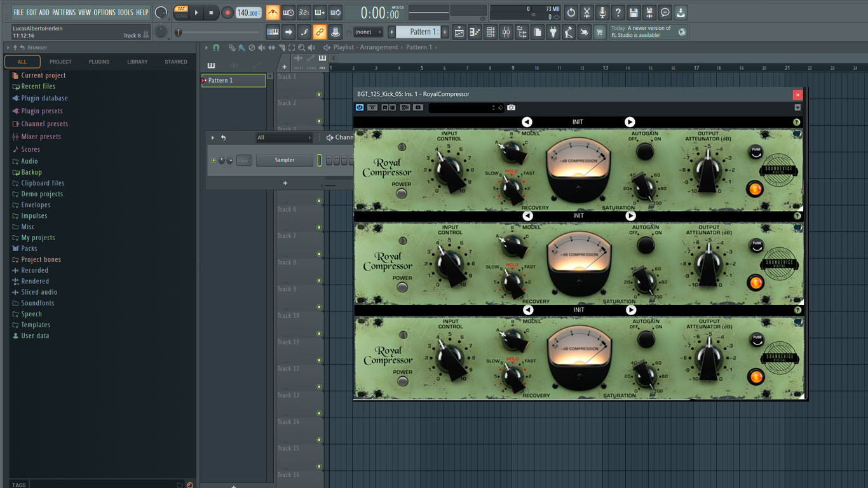Image resolution: width=868 pixels, height=488 pixels.
Task: Toggle the magnet snap icon in playlist toolbar
Action: [216, 47]
